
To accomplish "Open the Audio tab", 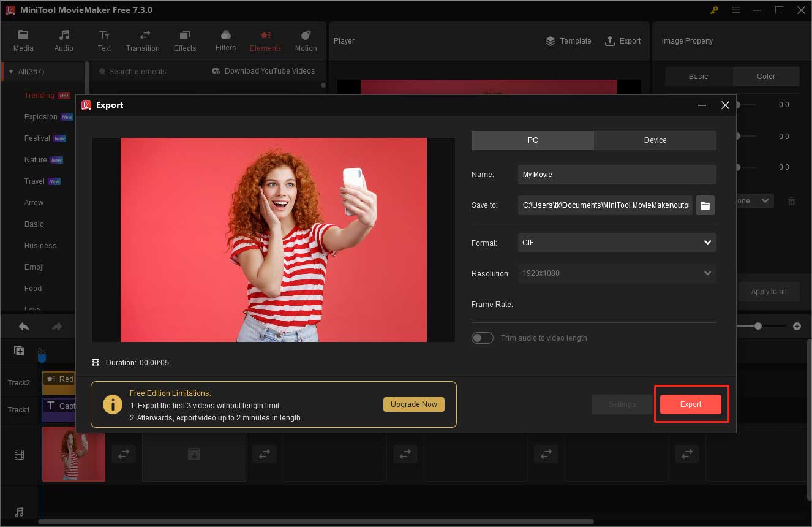I will coord(64,40).
